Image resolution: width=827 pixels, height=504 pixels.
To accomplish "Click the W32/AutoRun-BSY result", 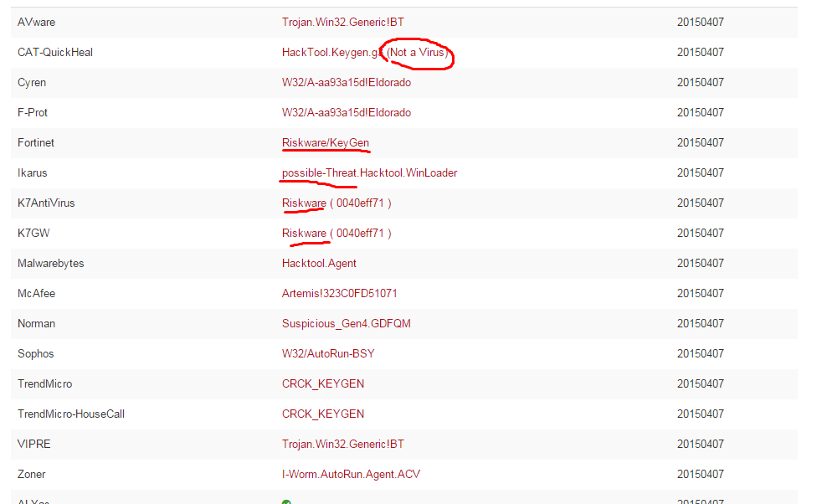I will coord(328,353).
